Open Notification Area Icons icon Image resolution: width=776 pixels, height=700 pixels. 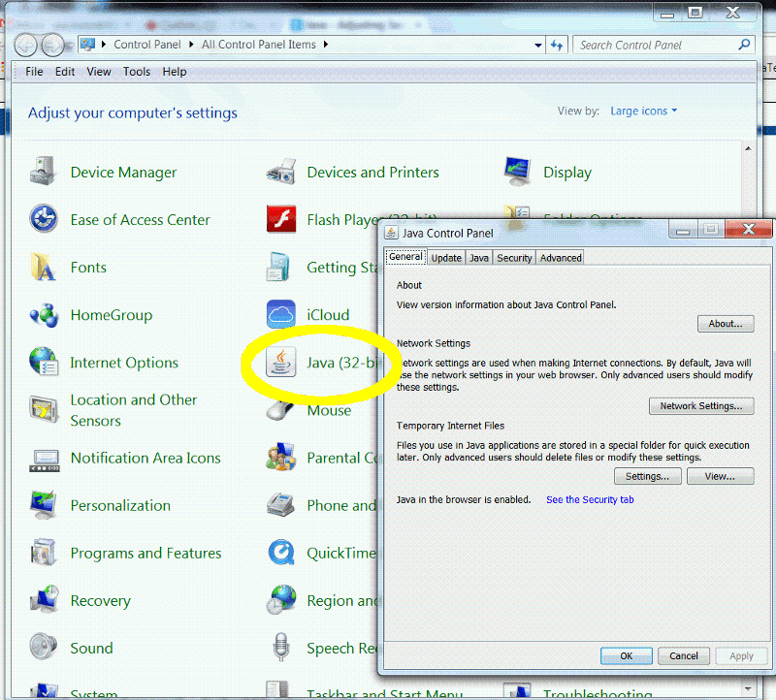click(x=44, y=461)
